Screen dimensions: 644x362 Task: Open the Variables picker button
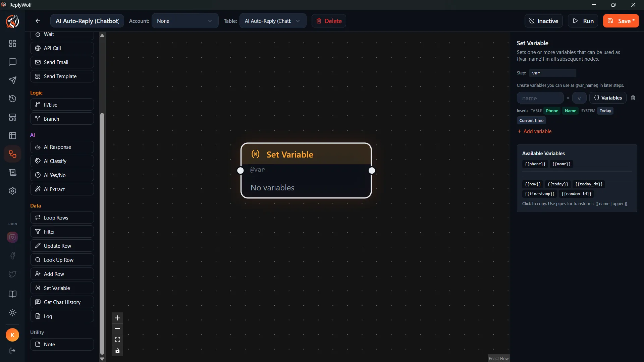pos(607,98)
